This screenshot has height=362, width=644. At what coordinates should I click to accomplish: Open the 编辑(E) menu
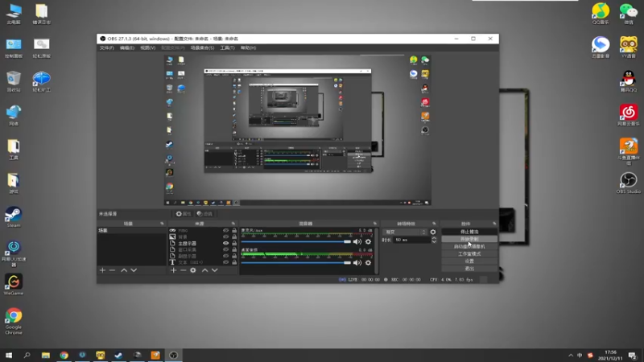[x=127, y=48]
